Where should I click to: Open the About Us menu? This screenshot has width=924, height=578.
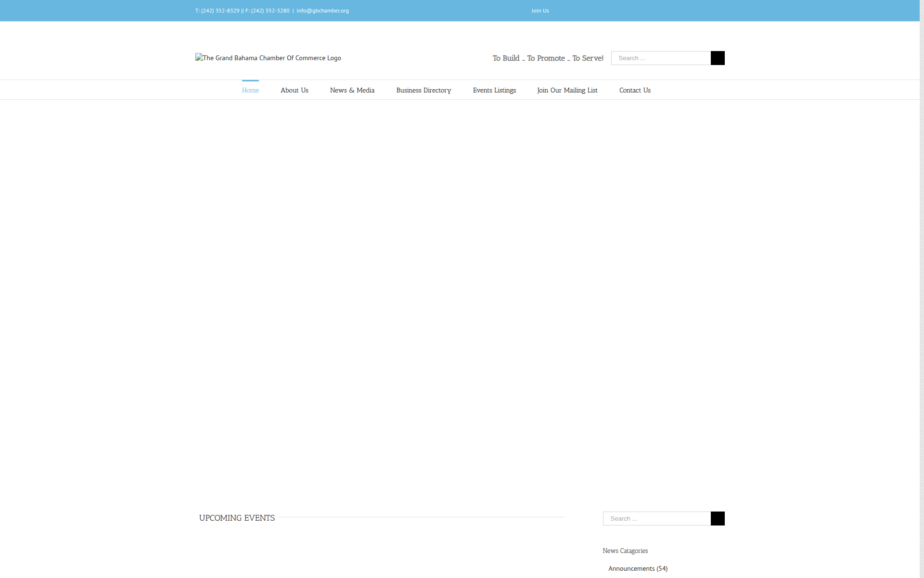295,90
